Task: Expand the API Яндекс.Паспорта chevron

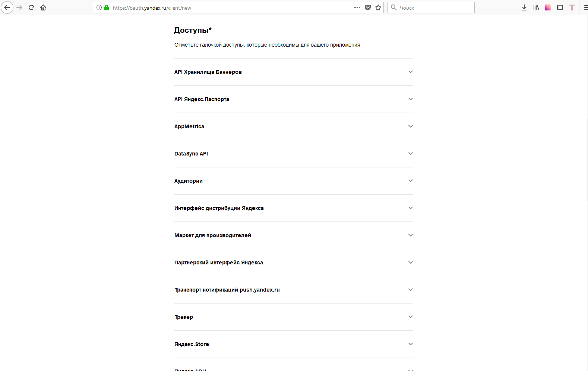Action: tap(411, 99)
